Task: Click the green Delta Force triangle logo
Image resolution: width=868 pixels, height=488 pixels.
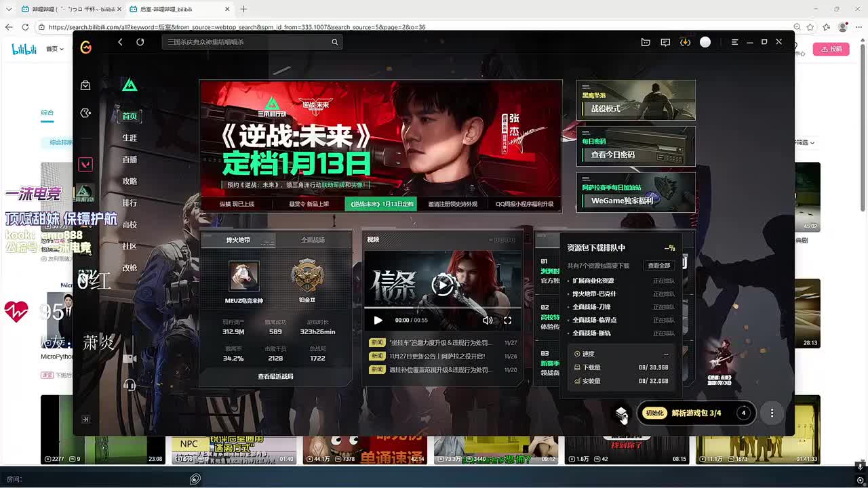Action: [x=130, y=85]
